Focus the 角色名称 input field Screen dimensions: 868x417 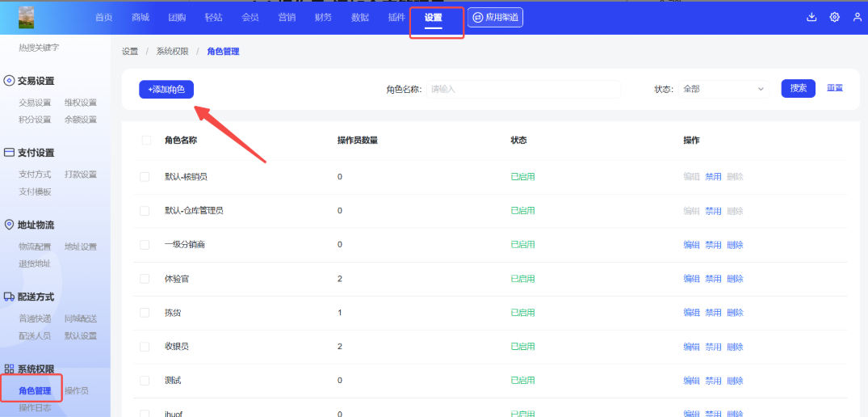523,89
